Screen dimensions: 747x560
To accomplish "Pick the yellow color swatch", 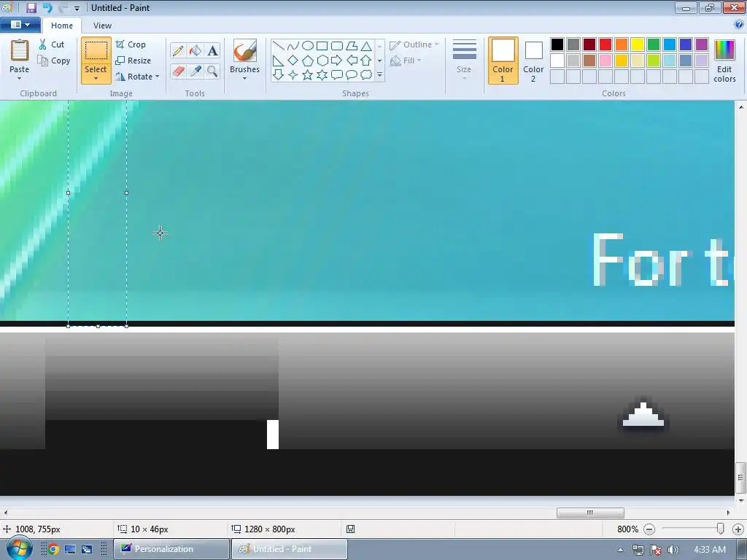I will click(x=638, y=44).
